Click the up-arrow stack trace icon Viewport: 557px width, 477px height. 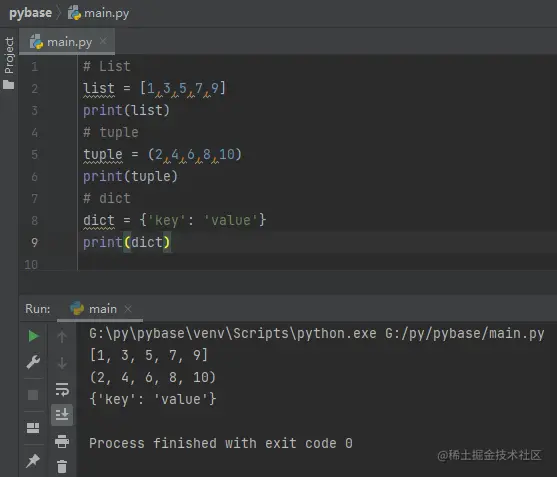click(62, 336)
